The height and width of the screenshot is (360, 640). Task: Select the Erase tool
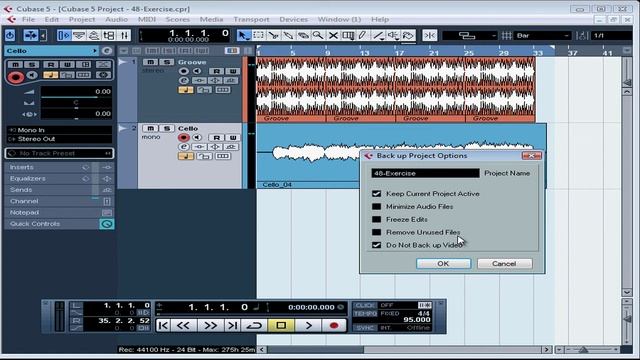(303, 36)
